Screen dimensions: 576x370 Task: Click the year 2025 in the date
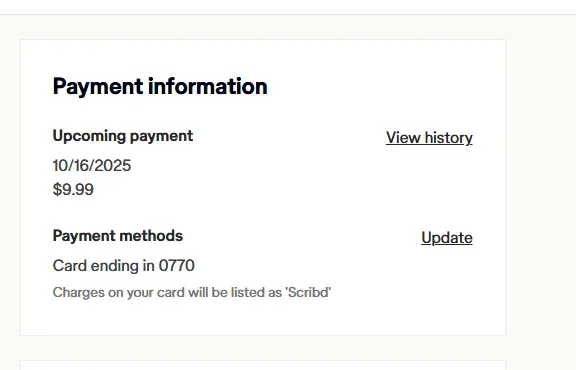pyautogui.click(x=113, y=165)
